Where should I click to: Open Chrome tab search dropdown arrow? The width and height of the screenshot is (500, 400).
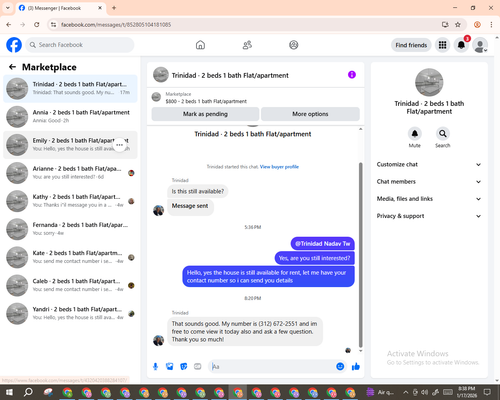(x=7, y=8)
